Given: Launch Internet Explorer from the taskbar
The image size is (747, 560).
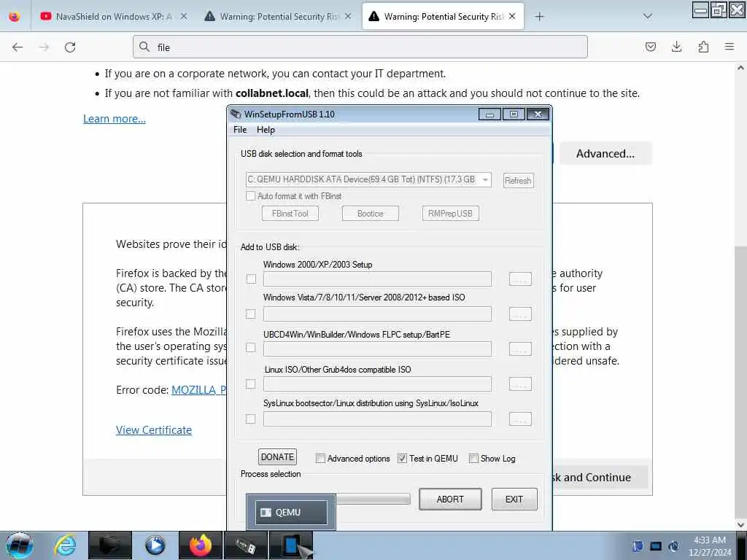Looking at the screenshot, I should click(x=65, y=545).
